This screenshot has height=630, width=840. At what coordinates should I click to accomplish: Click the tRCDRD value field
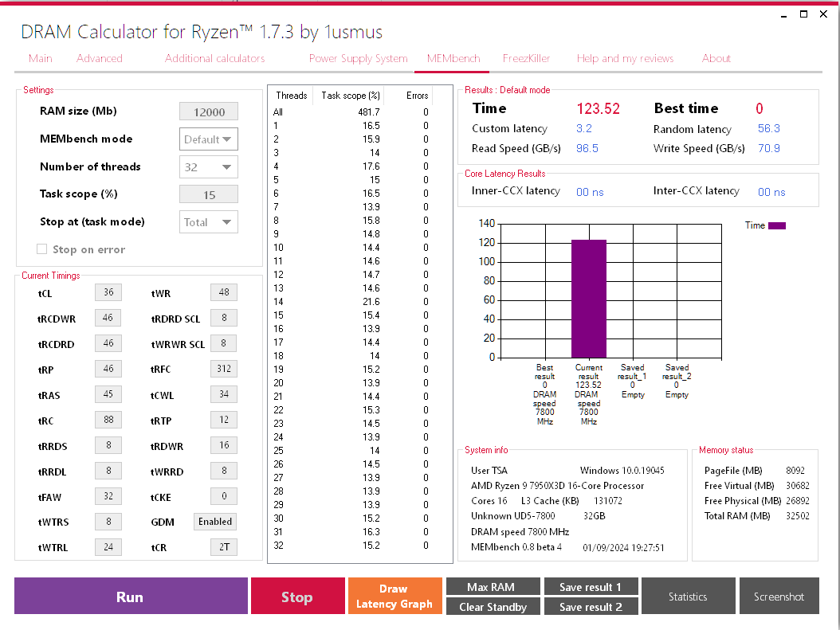(108, 343)
